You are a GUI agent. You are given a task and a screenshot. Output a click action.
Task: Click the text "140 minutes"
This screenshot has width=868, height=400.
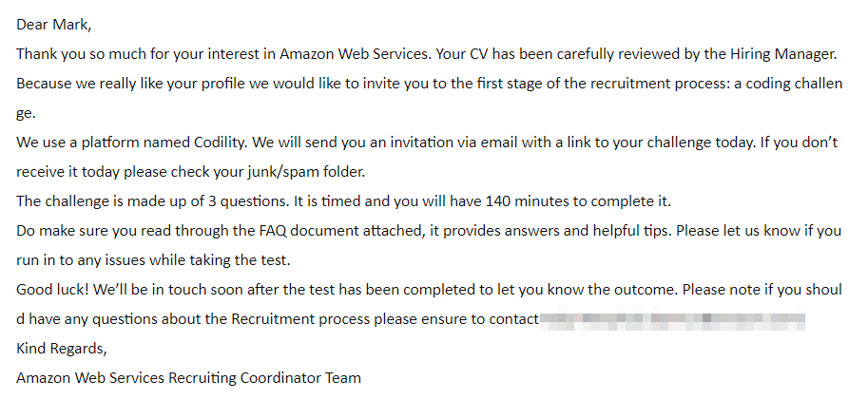[x=528, y=201]
